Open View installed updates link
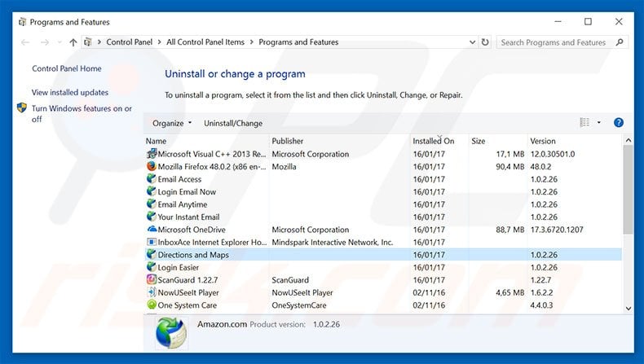Screen dimensions: 644x364 (x=70, y=92)
